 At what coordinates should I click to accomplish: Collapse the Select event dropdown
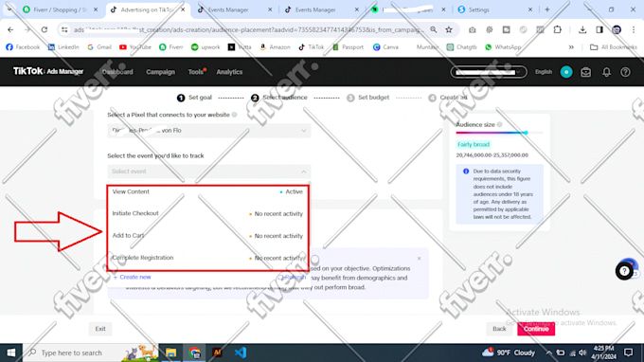(x=209, y=172)
